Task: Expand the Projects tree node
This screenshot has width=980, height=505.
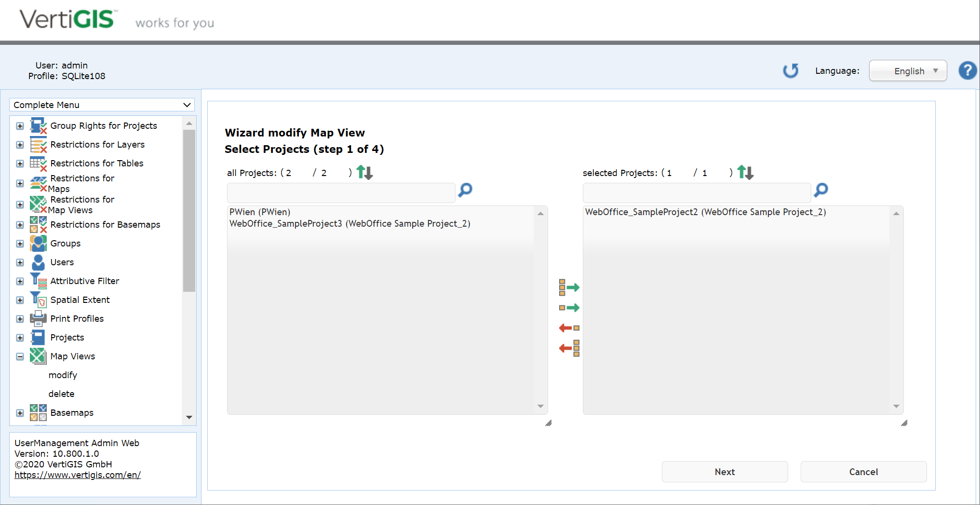Action: [x=20, y=338]
